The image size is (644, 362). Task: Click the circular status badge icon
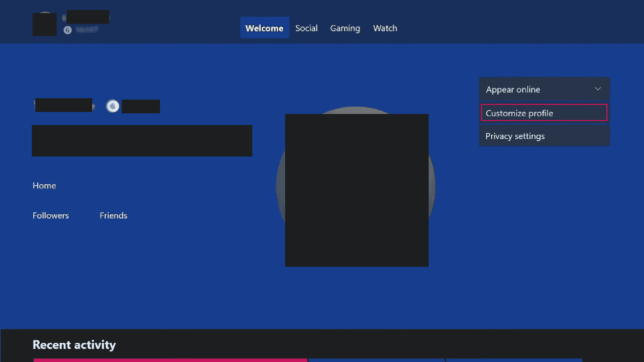(112, 106)
